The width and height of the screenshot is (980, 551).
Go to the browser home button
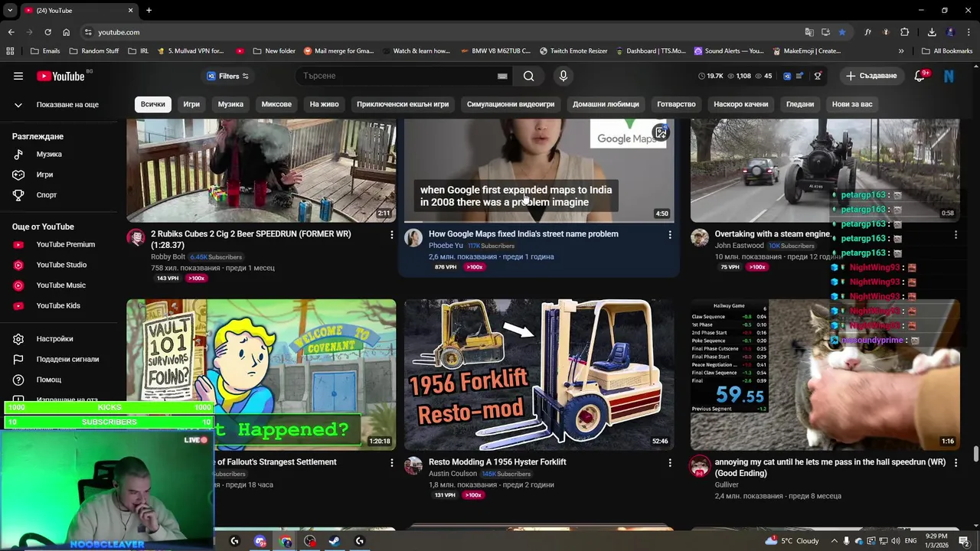pyautogui.click(x=66, y=32)
